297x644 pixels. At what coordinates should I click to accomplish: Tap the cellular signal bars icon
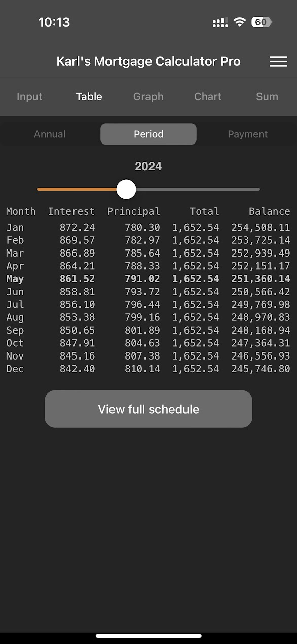220,22
